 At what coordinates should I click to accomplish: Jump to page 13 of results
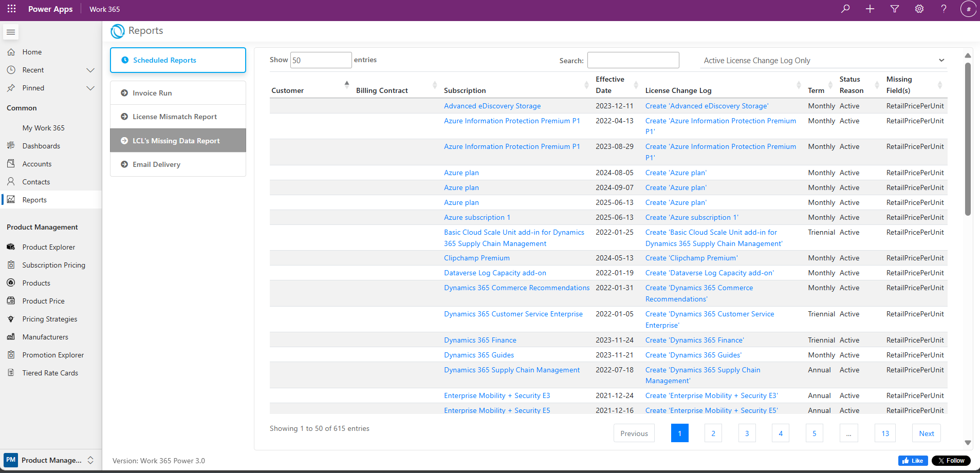(x=885, y=433)
